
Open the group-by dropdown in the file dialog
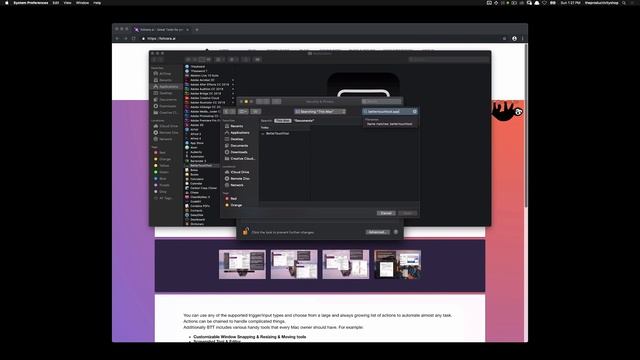pos(256,111)
